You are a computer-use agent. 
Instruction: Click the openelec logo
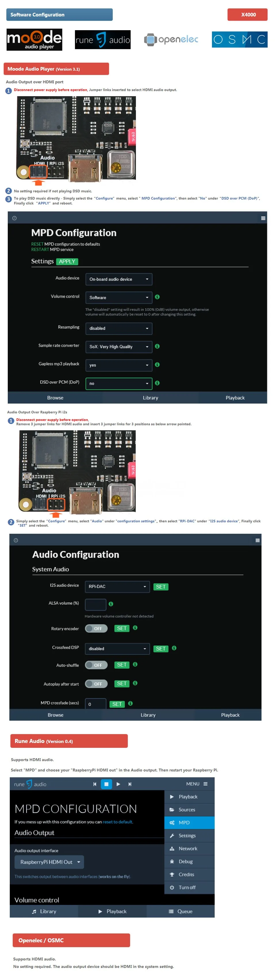click(171, 39)
